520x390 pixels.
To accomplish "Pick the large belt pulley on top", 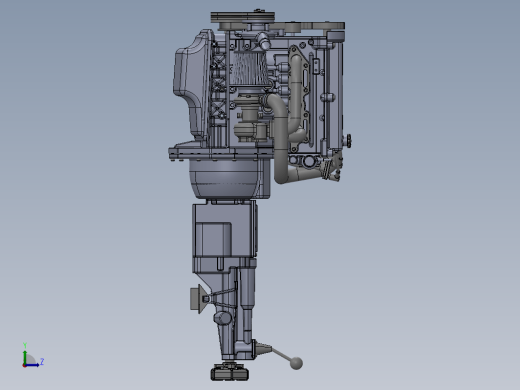I will 243,17.
